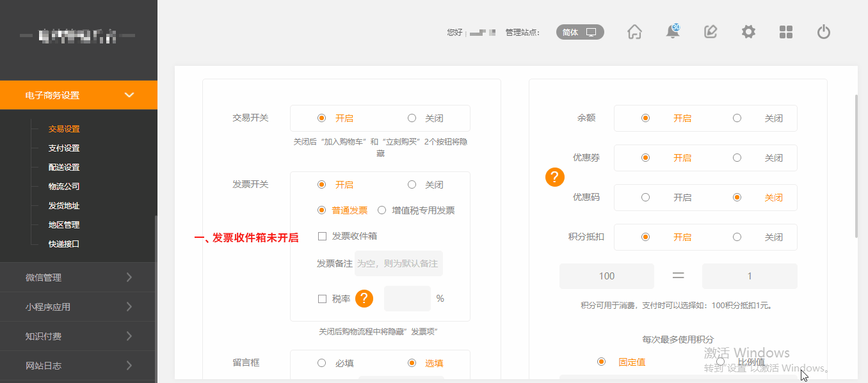
Task: Select 关闭 for 交易开关
Action: 412,118
